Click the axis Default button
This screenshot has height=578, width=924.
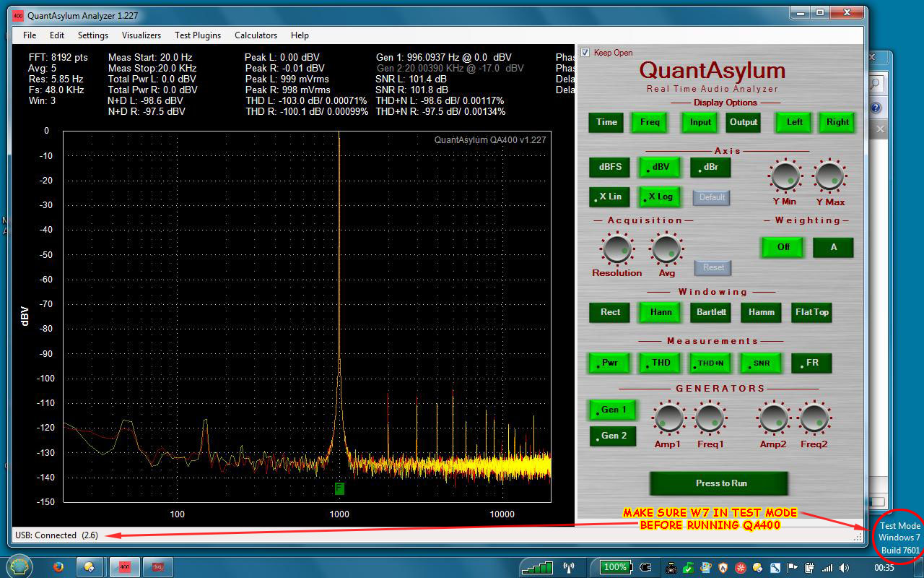coord(712,197)
